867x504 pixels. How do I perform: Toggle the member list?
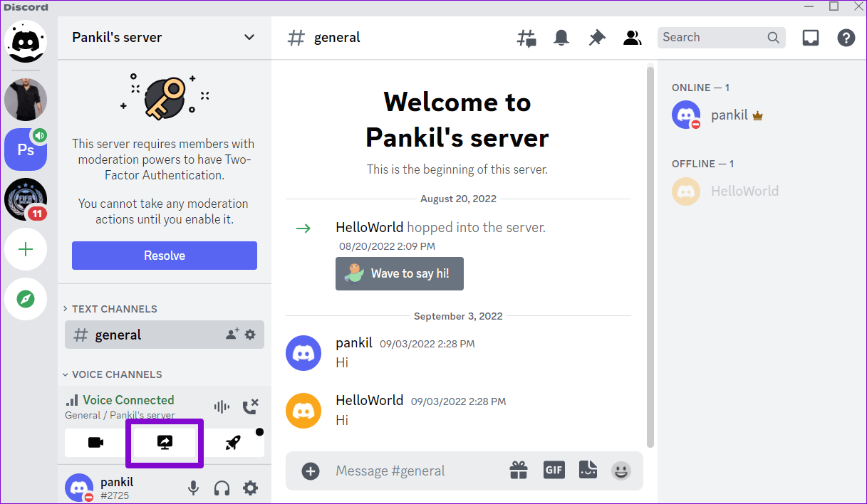[x=632, y=38]
